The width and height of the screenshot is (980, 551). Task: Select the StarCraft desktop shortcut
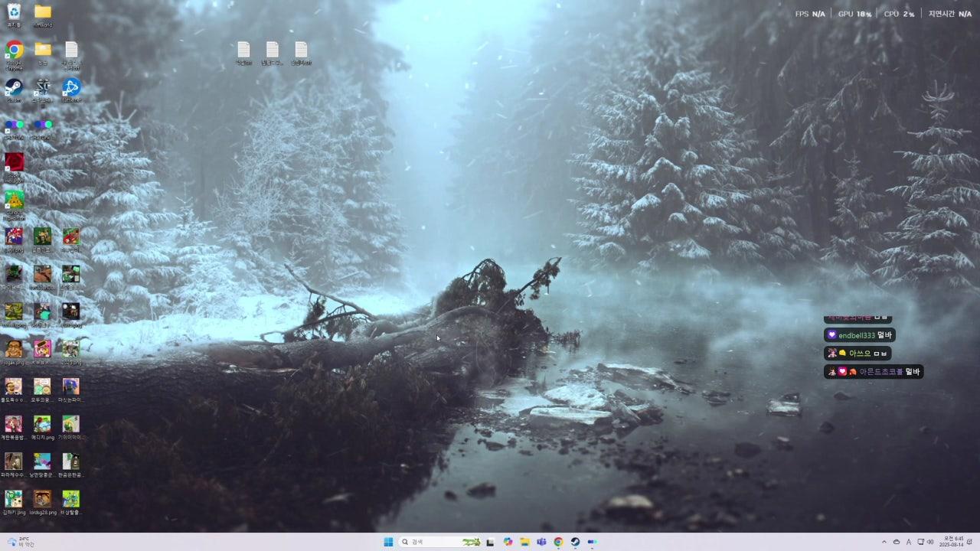(43, 90)
